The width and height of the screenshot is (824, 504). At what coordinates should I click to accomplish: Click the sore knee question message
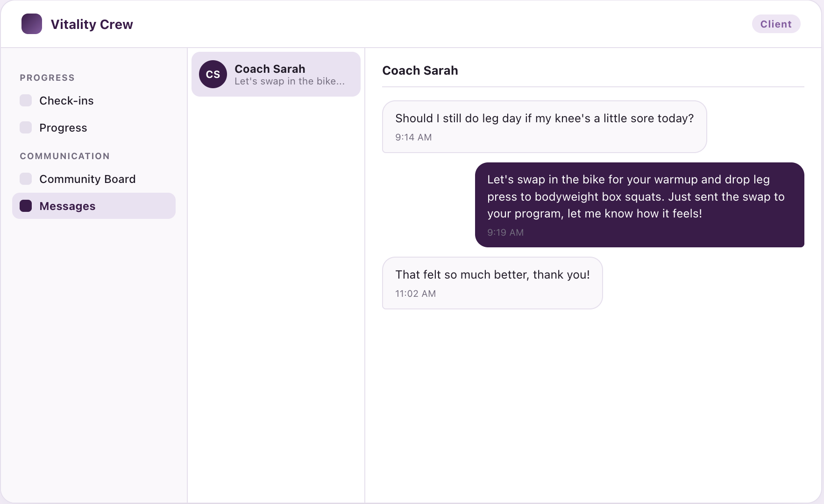[x=544, y=126]
